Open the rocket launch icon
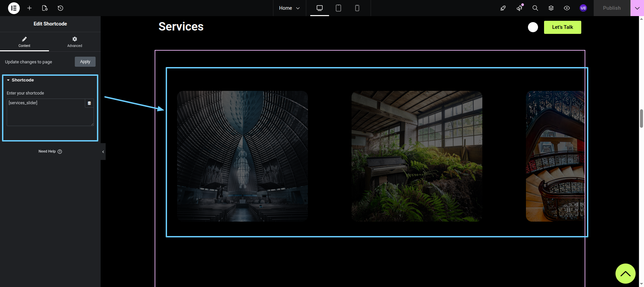 click(x=503, y=8)
